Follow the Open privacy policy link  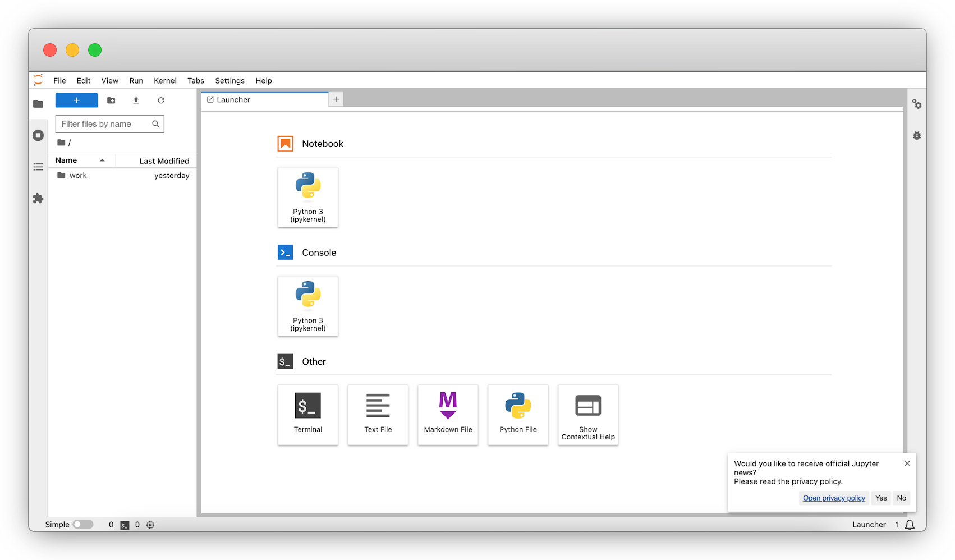click(x=834, y=498)
